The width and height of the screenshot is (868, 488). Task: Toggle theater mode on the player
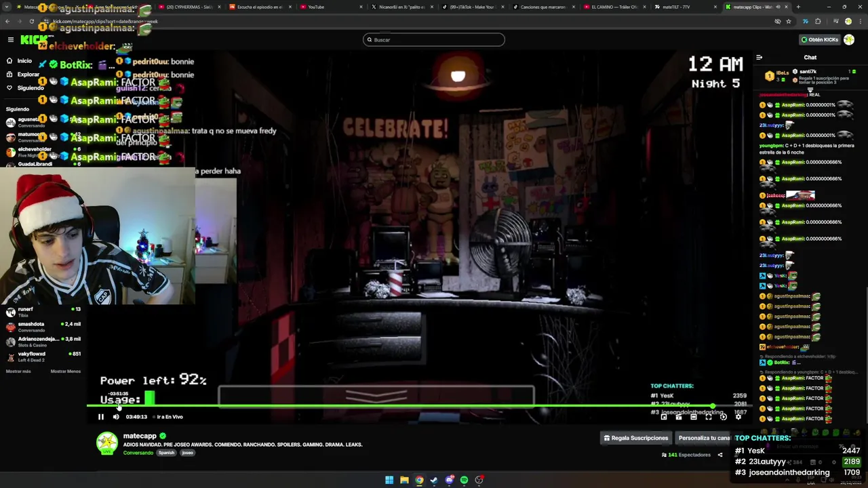tap(694, 417)
